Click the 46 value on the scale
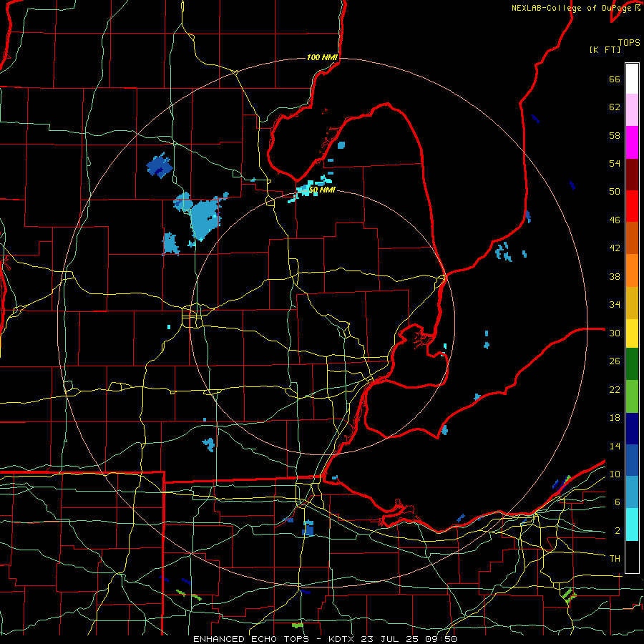The height and width of the screenshot is (644, 644). (x=615, y=220)
